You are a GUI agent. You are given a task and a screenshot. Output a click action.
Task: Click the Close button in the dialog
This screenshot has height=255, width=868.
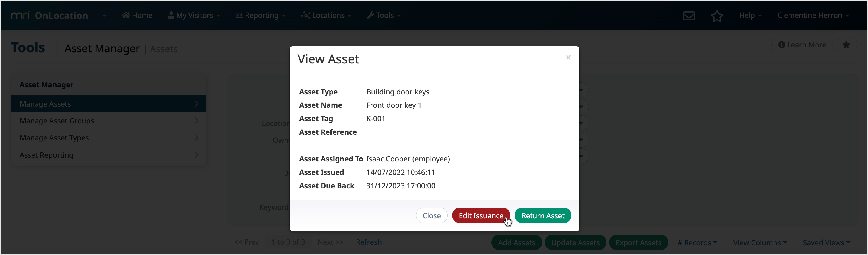point(431,216)
